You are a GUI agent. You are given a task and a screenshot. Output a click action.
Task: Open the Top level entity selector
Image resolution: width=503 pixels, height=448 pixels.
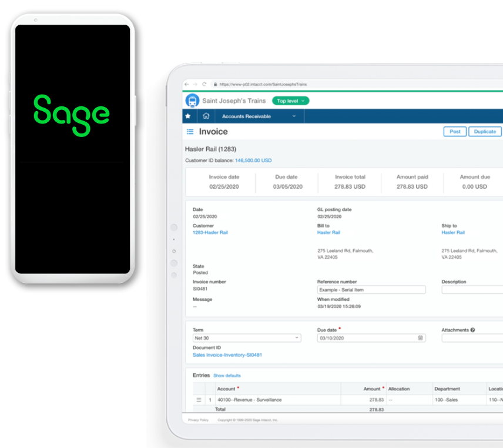[291, 100]
